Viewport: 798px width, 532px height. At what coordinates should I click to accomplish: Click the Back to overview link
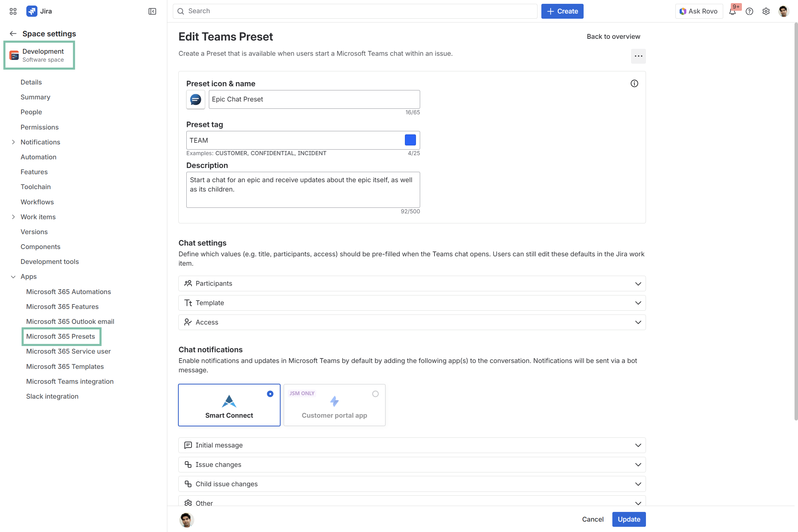pyautogui.click(x=613, y=36)
